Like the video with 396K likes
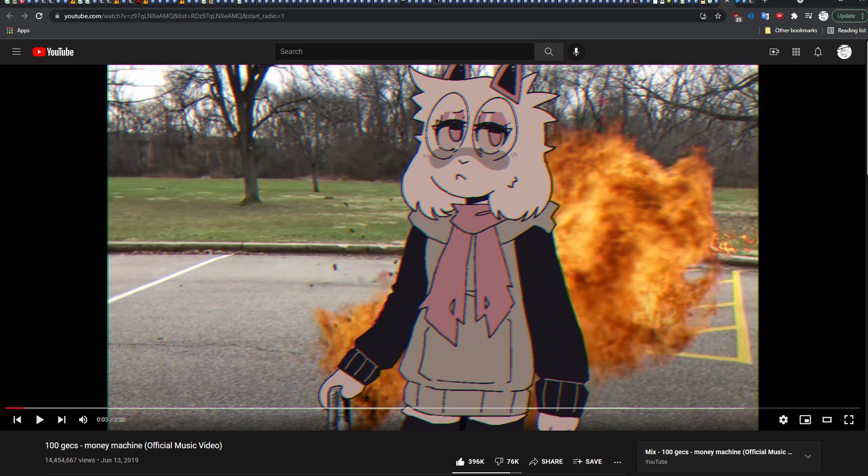The width and height of the screenshot is (868, 476). pos(470,461)
